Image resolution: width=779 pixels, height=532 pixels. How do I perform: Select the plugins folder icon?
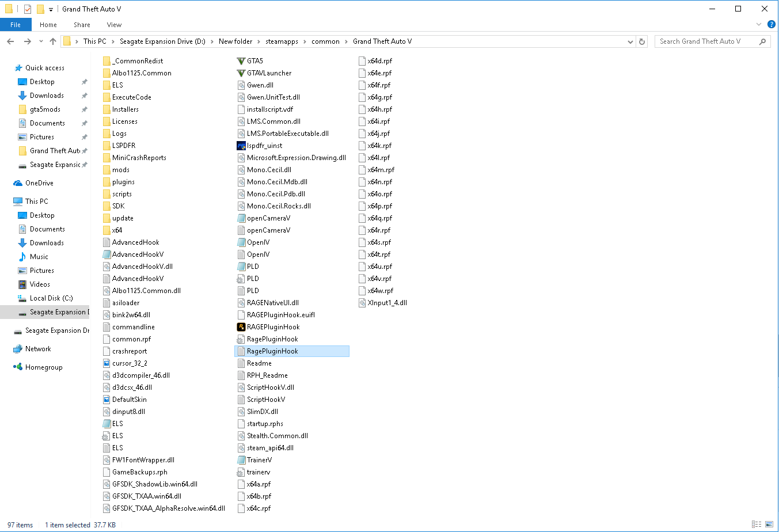pos(107,182)
